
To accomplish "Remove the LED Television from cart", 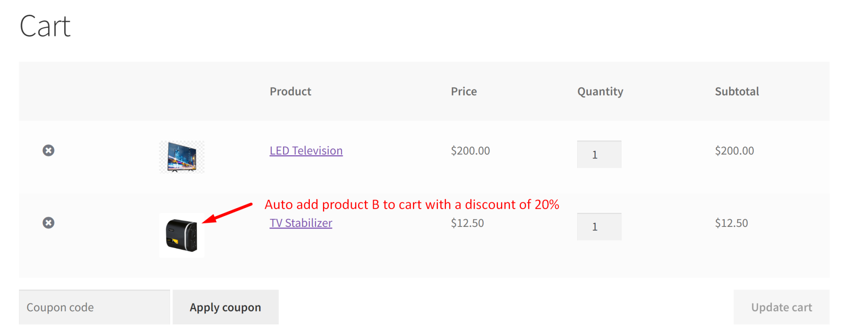I will (x=48, y=150).
